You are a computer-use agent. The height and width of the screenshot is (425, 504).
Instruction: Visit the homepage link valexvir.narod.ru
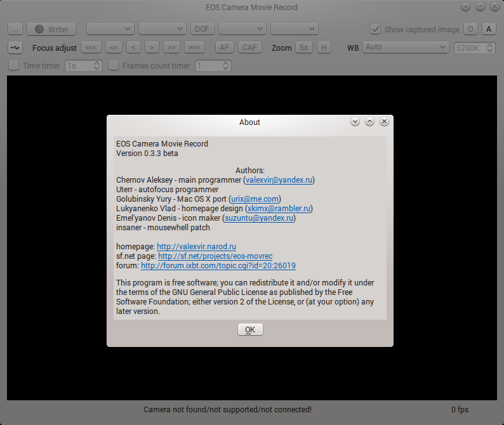point(196,246)
